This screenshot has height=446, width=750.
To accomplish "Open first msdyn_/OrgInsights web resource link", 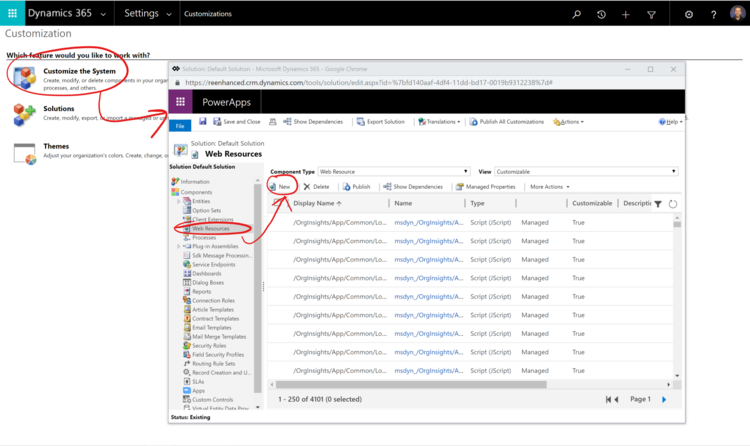I will coord(429,223).
